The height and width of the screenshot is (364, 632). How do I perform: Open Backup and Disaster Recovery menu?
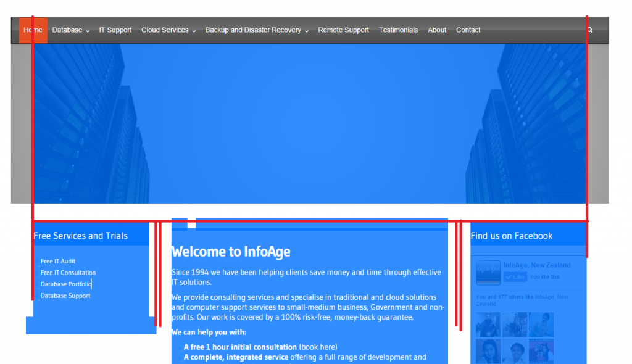pos(253,30)
